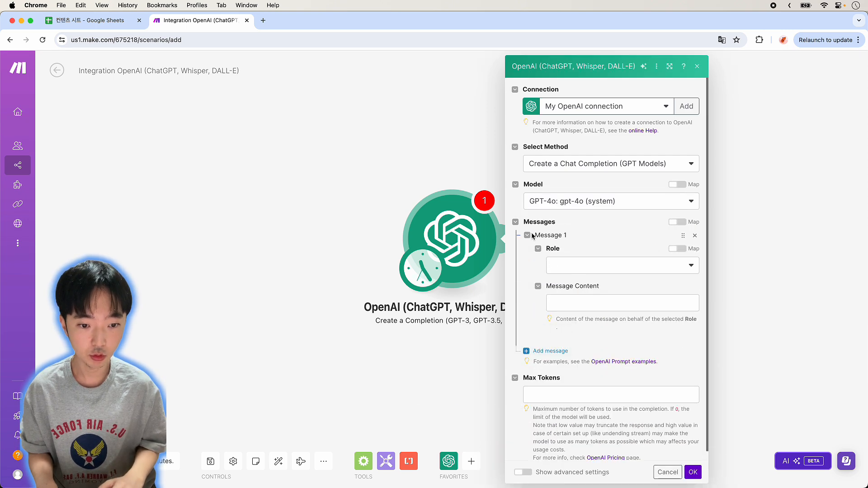This screenshot has width=868, height=488.
Task: Click the bookmark star in address bar
Action: (736, 40)
